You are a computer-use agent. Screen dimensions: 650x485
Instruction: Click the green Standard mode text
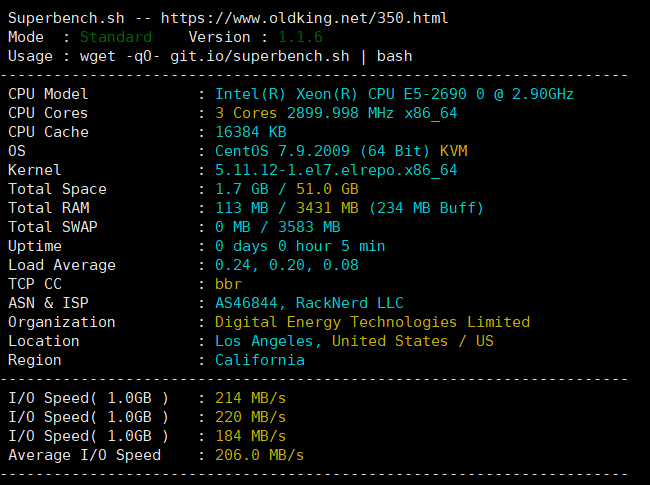click(x=116, y=38)
